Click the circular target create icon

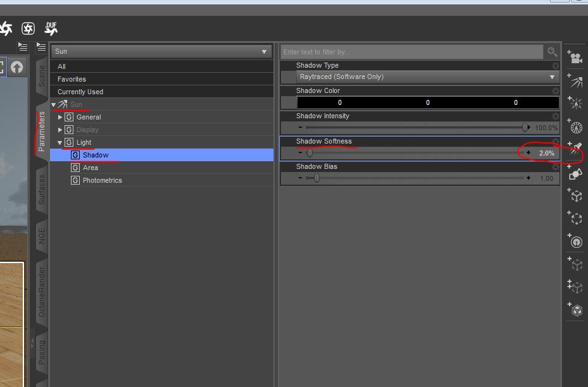pyautogui.click(x=575, y=241)
